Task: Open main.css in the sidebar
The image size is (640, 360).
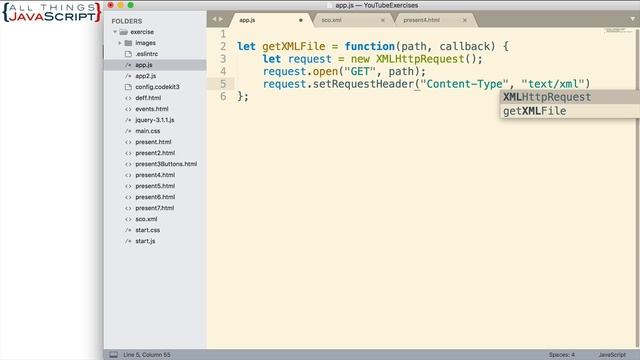Action: tap(148, 131)
